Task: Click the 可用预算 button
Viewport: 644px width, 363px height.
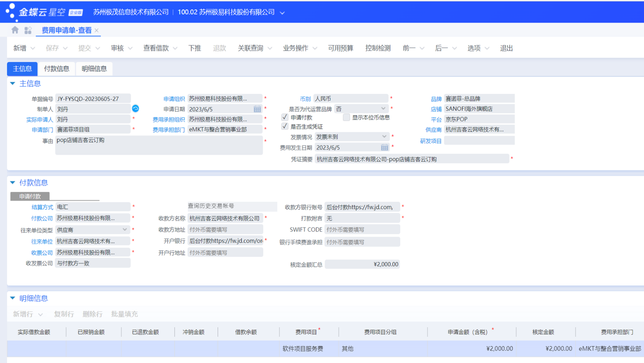Action: (341, 48)
